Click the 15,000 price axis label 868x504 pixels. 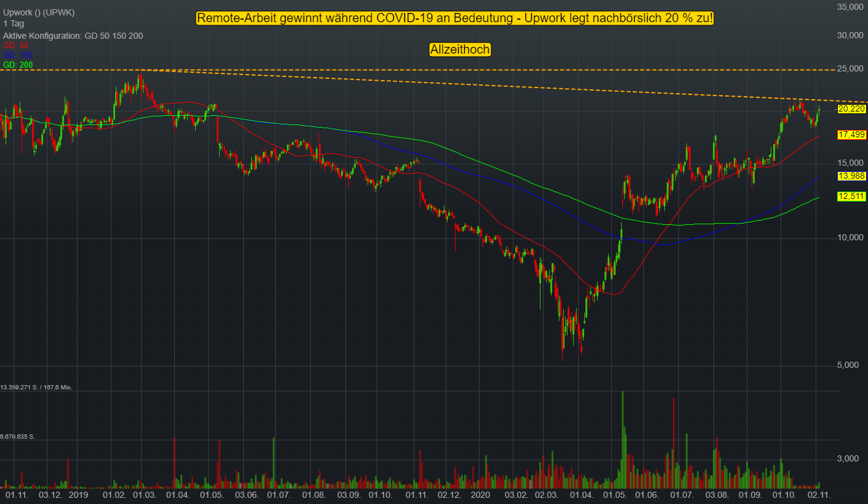pyautogui.click(x=851, y=163)
